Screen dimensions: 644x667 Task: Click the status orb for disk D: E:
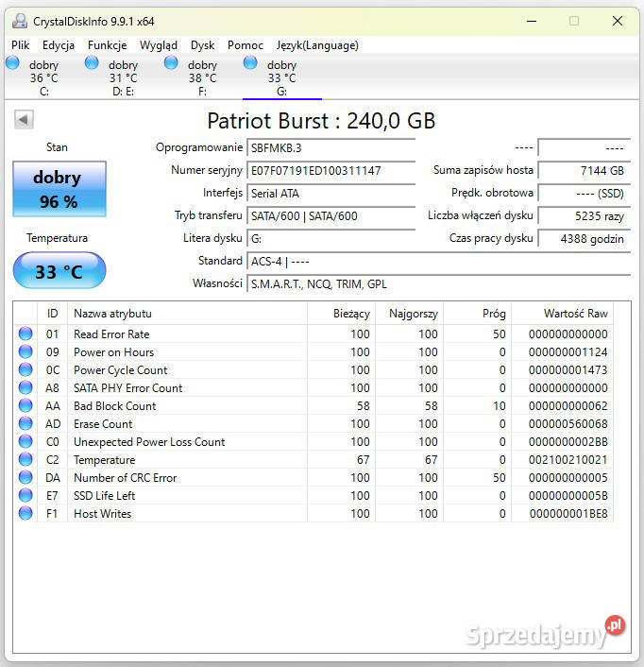point(92,63)
